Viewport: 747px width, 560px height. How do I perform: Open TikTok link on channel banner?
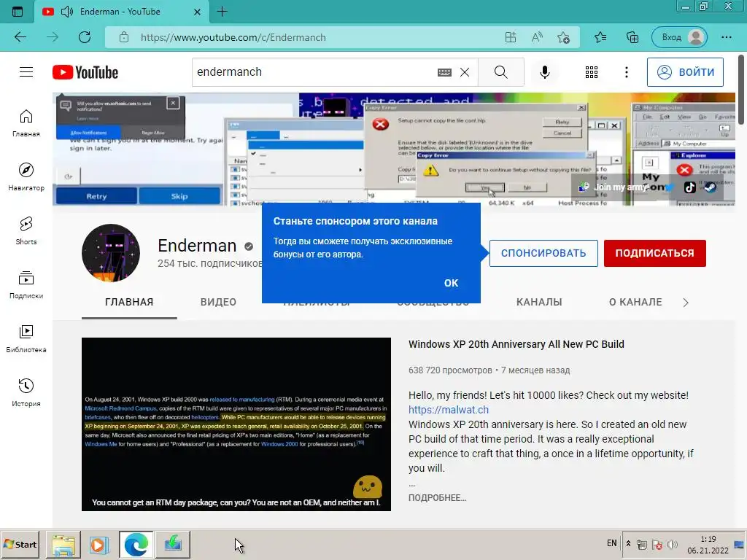[x=690, y=187]
